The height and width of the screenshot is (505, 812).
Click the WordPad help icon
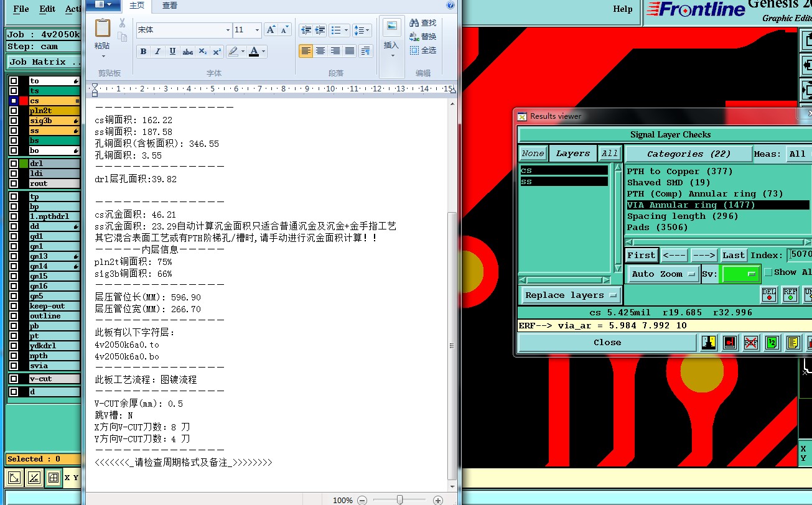tap(450, 5)
